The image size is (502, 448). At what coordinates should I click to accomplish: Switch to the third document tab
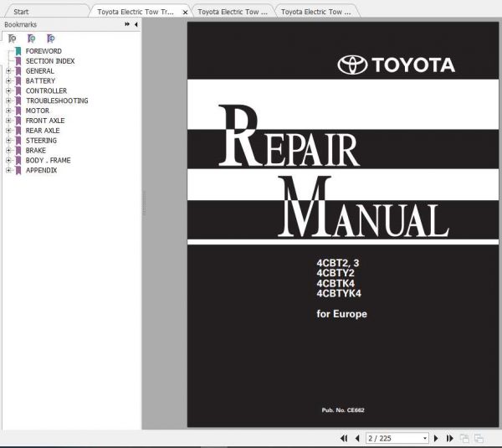[233, 12]
